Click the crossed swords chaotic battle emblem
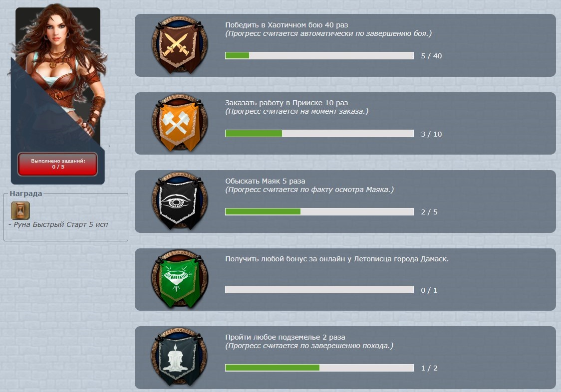Screen dimensions: 561x392 179,45
